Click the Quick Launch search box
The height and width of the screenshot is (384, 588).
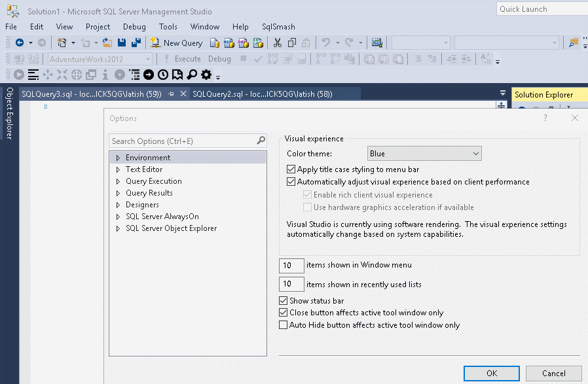[x=542, y=9]
